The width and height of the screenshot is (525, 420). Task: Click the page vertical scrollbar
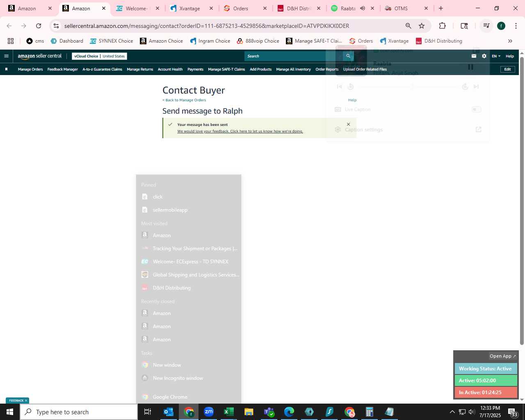tap(522, 201)
